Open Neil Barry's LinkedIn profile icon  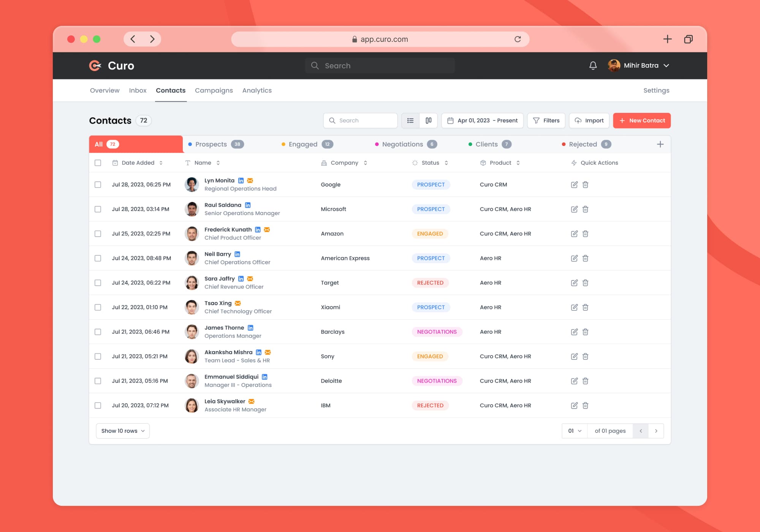point(237,254)
